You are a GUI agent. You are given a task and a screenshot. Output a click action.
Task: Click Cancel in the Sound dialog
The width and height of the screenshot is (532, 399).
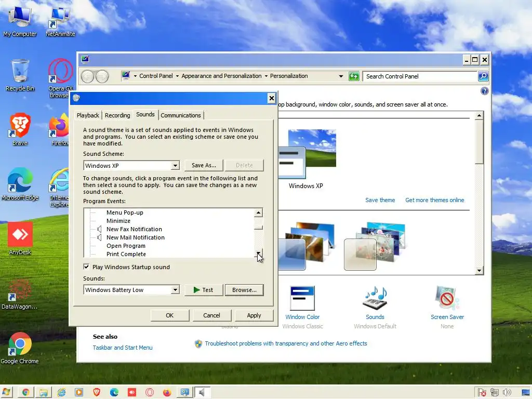coord(212,315)
